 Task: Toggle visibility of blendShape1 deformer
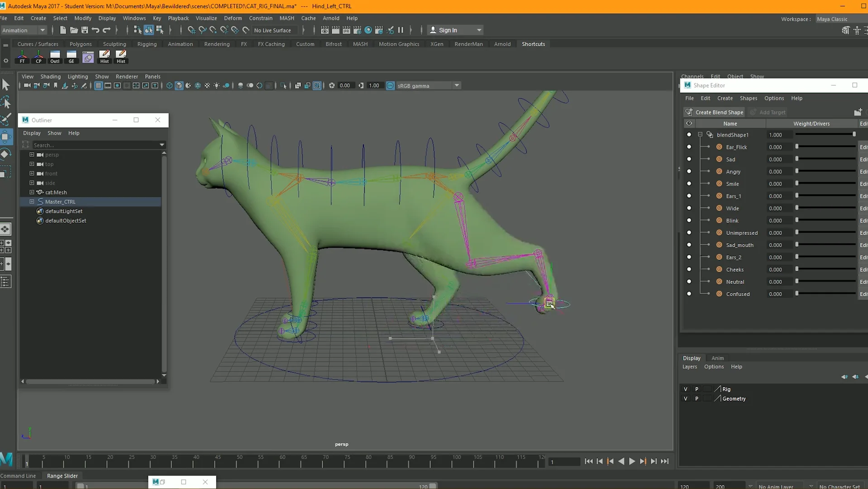[x=689, y=135]
